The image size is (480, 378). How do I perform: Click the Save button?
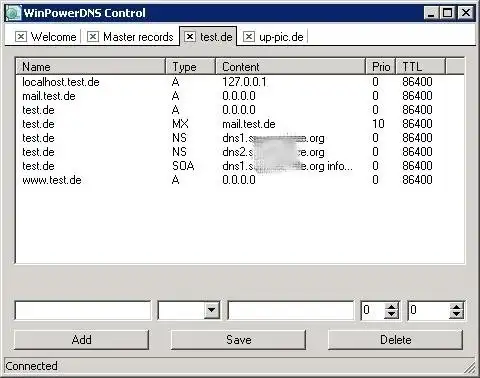(x=238, y=340)
